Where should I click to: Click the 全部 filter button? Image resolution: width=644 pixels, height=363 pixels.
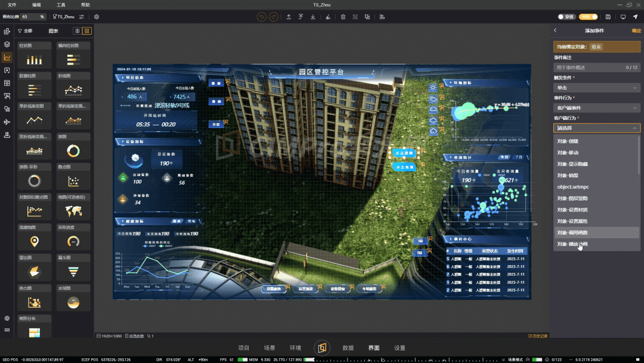pyautogui.click(x=25, y=31)
